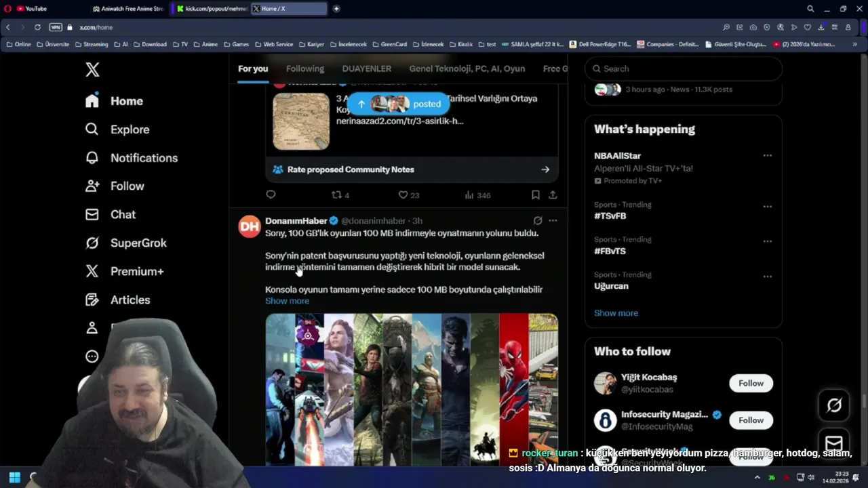Reload the page in browser toolbar
868x488 pixels.
(x=37, y=27)
